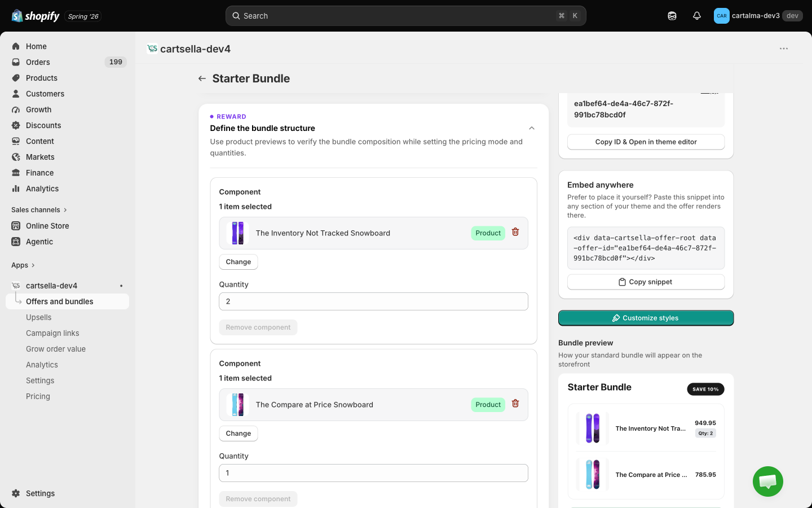Click Customize styles button
Screen dimensions: 812x508
click(646, 318)
